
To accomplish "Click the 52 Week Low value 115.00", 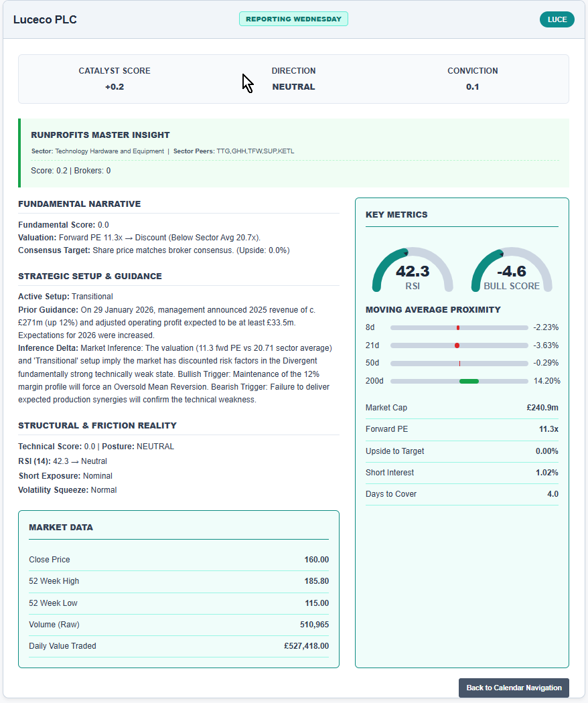I will (317, 603).
